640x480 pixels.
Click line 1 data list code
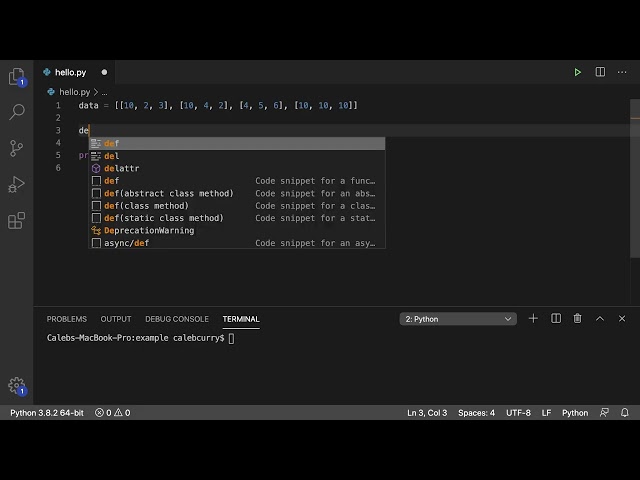click(218, 105)
